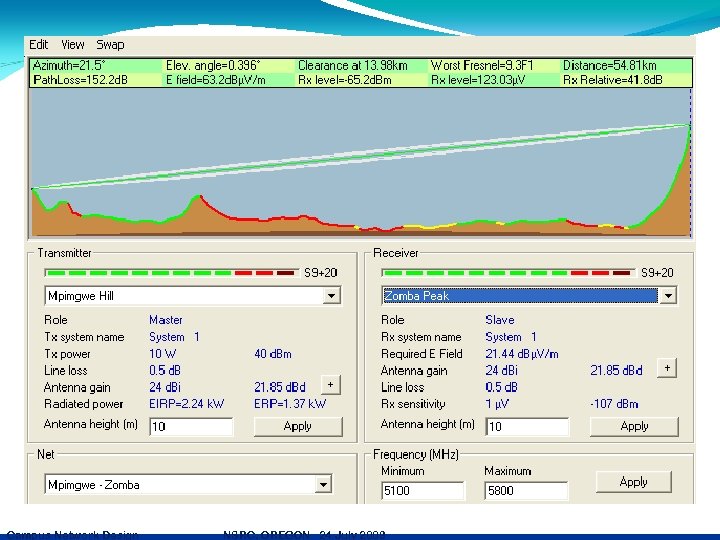Image resolution: width=720 pixels, height=540 pixels.
Task: Click the transmitter S9+20 signal meter
Action: (172, 273)
